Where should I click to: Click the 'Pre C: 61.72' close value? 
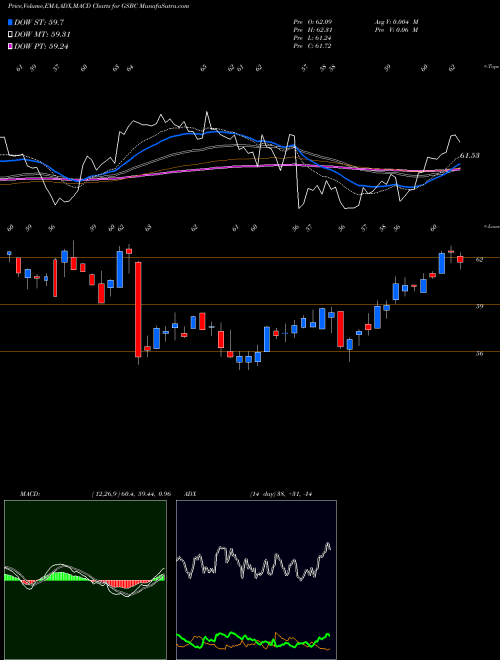click(312, 46)
